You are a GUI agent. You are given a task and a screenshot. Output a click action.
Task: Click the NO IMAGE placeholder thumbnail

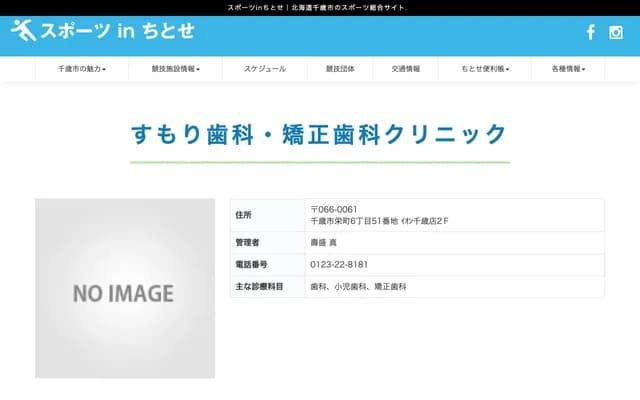coord(124,288)
